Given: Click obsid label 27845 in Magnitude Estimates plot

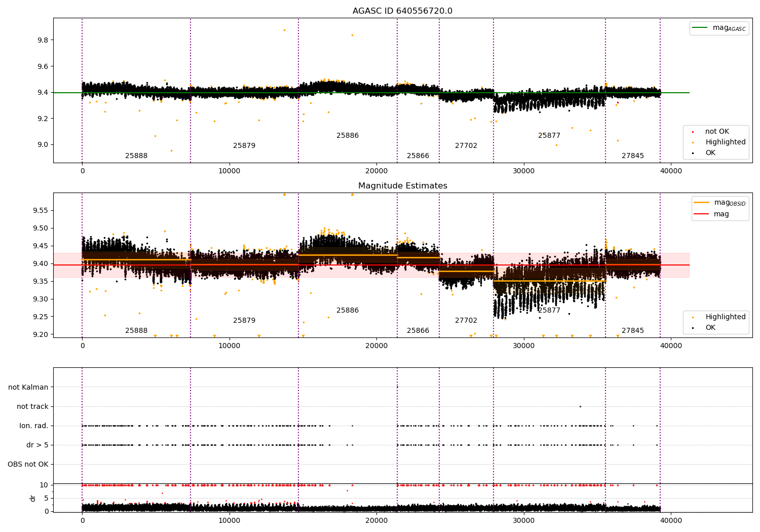Looking at the screenshot, I should pos(633,331).
